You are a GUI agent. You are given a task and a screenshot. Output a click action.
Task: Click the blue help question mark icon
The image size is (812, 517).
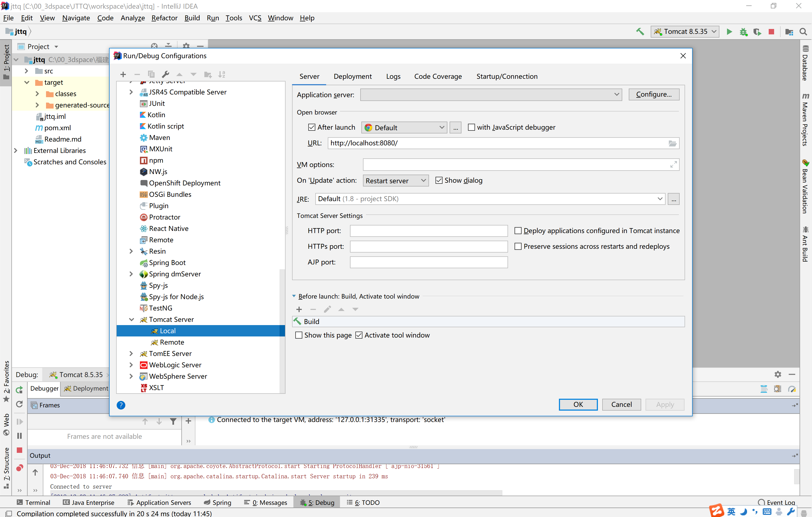click(121, 405)
